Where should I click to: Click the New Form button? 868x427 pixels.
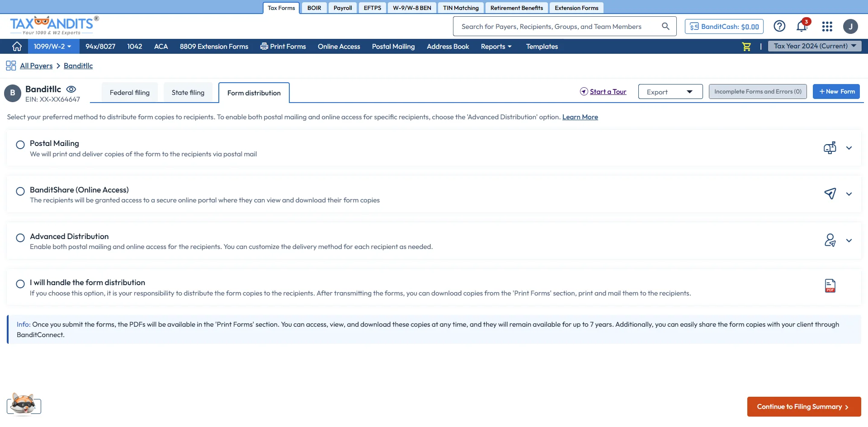pos(836,91)
